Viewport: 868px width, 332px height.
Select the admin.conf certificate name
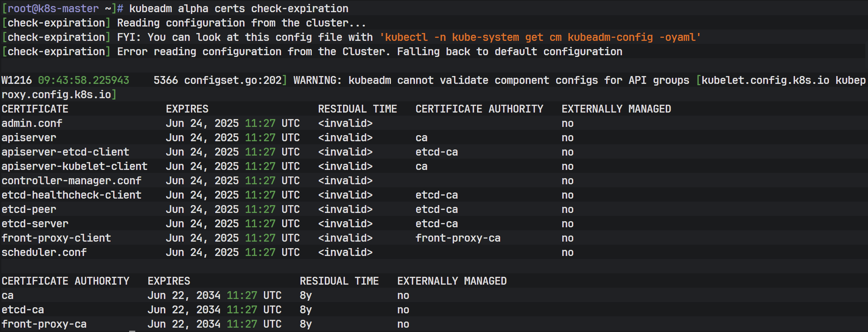(x=32, y=123)
